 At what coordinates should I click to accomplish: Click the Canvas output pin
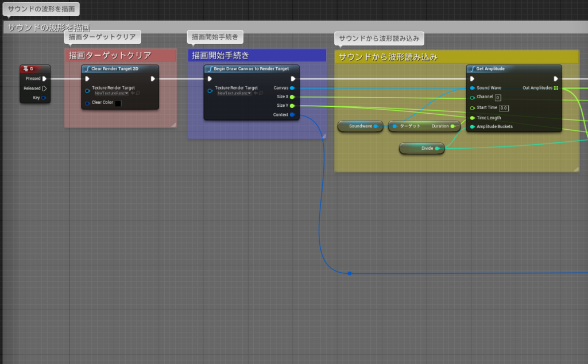tap(292, 88)
